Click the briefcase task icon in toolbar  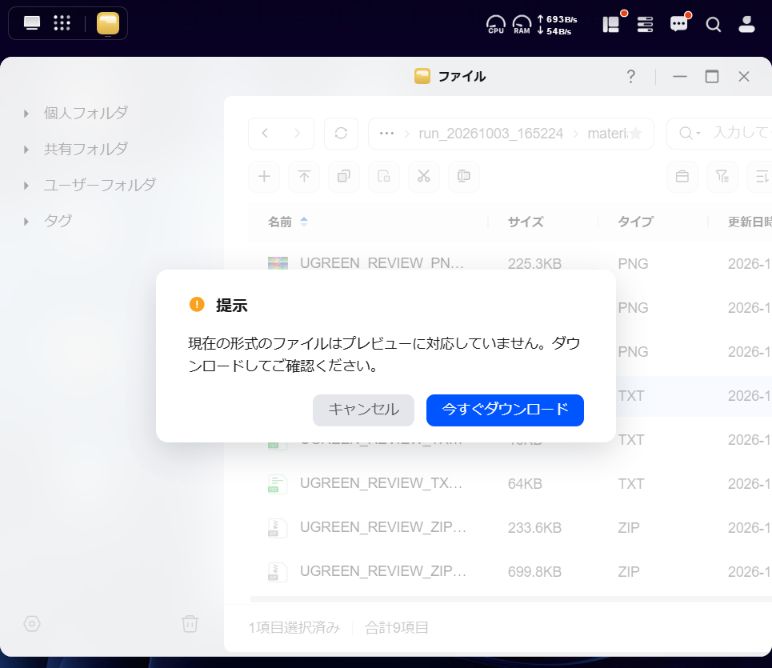coord(682,176)
